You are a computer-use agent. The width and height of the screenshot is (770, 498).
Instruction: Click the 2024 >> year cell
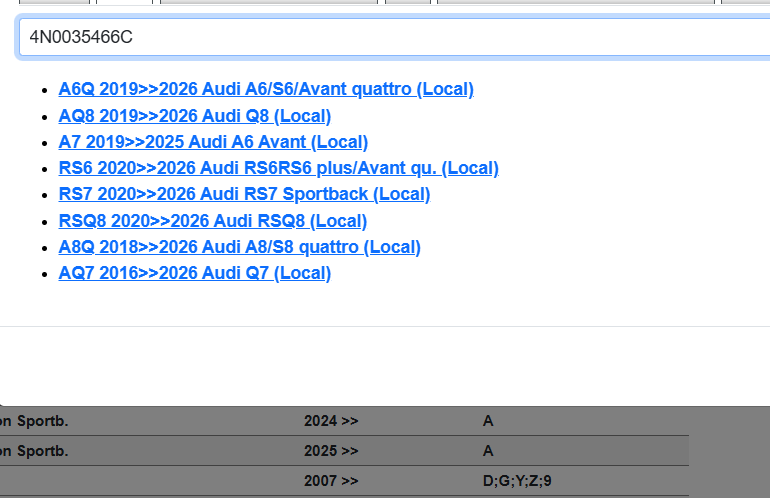click(x=331, y=422)
